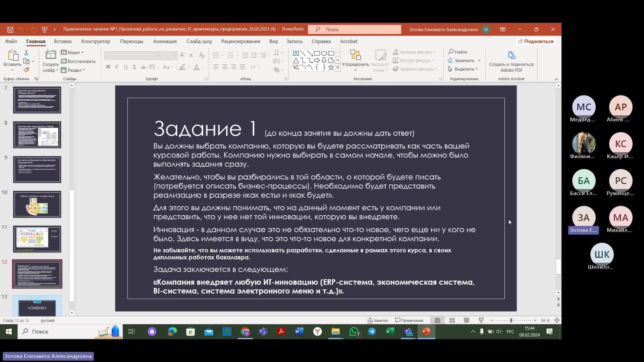Open the text highlight color button

[182, 67]
